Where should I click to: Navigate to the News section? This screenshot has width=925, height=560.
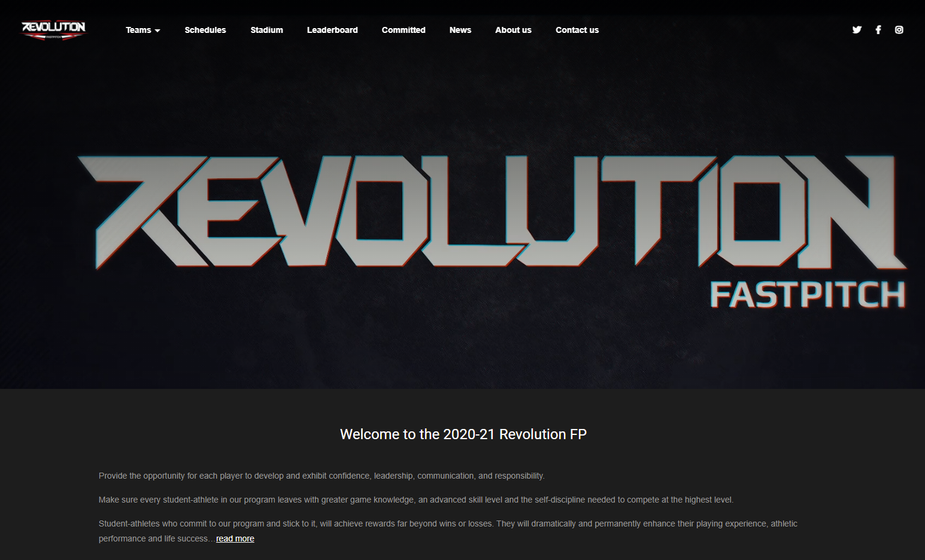pos(460,30)
